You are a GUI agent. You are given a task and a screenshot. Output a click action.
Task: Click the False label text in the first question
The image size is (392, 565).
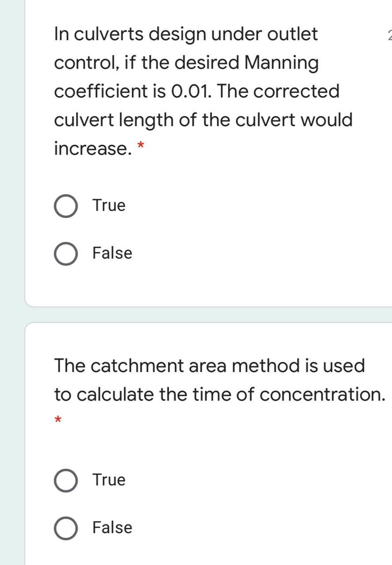[x=111, y=252]
